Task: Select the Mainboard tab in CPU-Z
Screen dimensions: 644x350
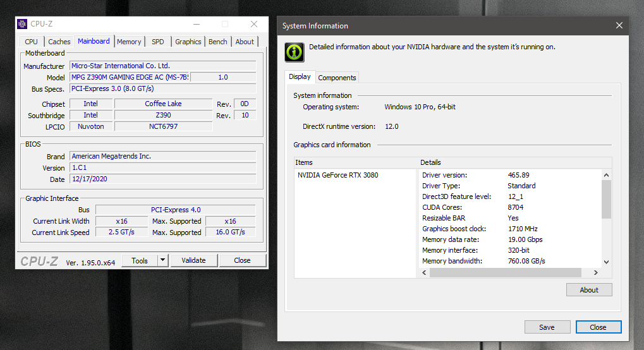Action: click(x=94, y=41)
